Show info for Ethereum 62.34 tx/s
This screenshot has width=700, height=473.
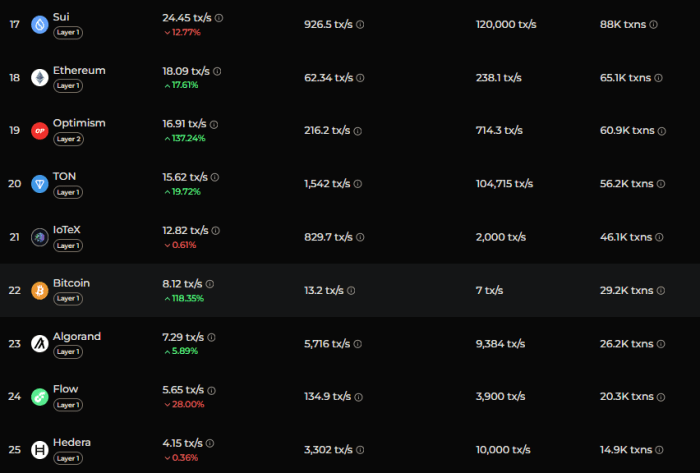pos(360,78)
